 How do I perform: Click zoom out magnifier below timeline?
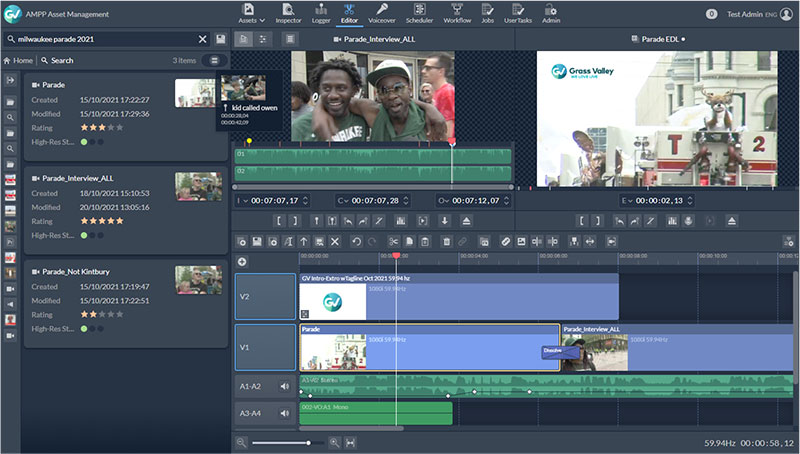241,443
